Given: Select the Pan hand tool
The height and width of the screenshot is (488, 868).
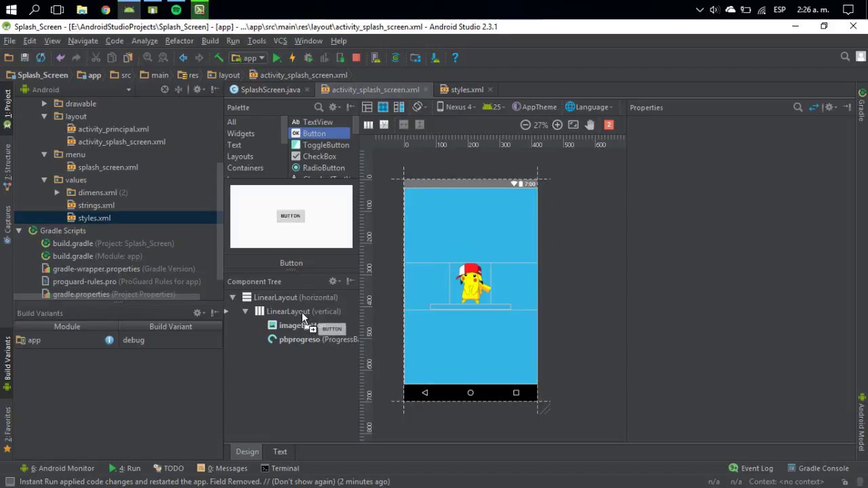Looking at the screenshot, I should [x=590, y=125].
